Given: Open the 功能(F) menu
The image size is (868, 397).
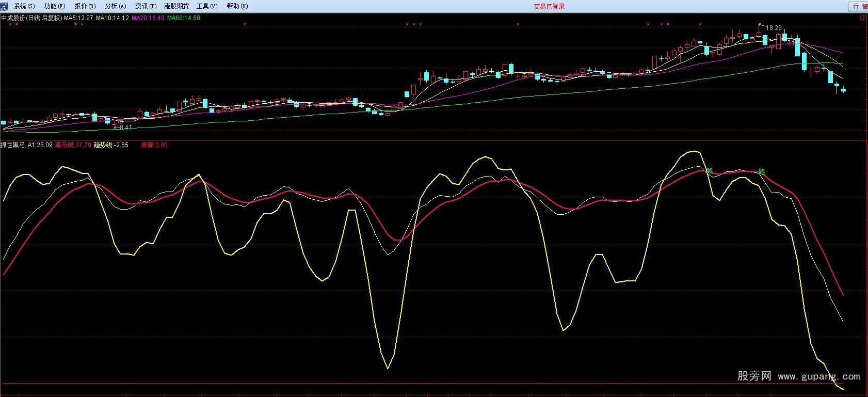Looking at the screenshot, I should (x=55, y=6).
